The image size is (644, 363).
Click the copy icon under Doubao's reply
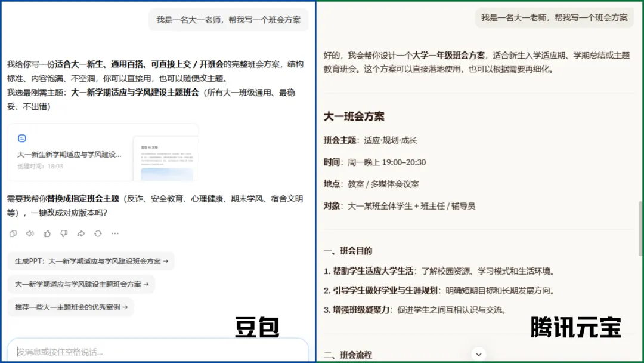click(13, 233)
